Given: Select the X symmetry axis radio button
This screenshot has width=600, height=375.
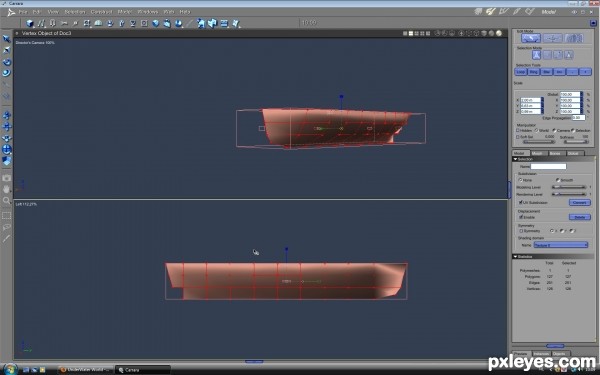Looking at the screenshot, I should (x=552, y=231).
